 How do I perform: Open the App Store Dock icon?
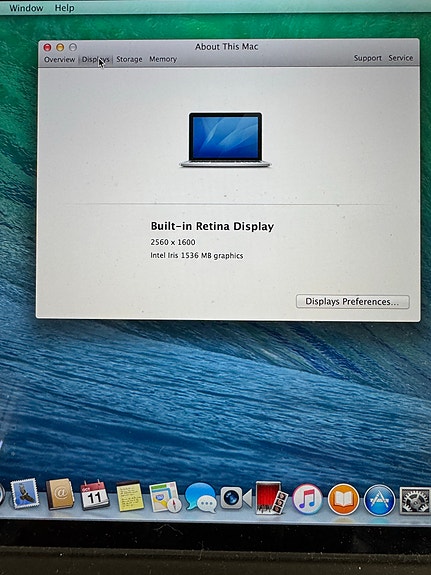coord(379,500)
